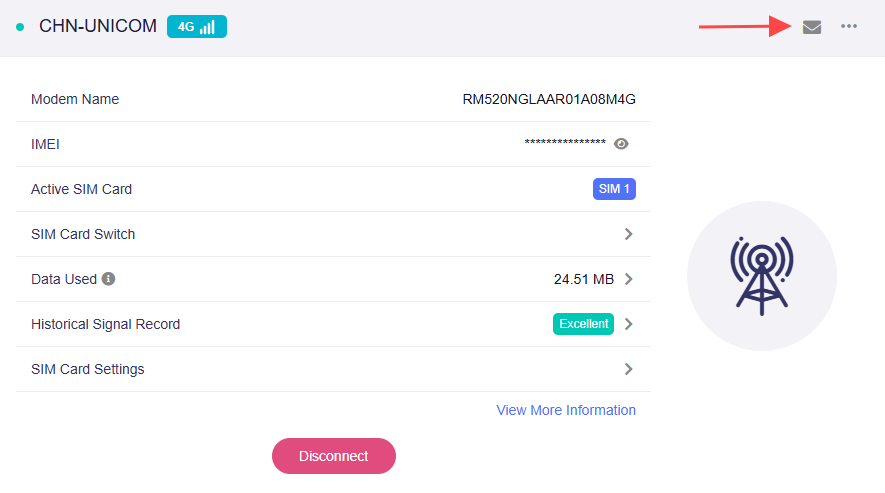Screen dimensions: 885x493
Task: Click the Data Used label
Action: 64,279
